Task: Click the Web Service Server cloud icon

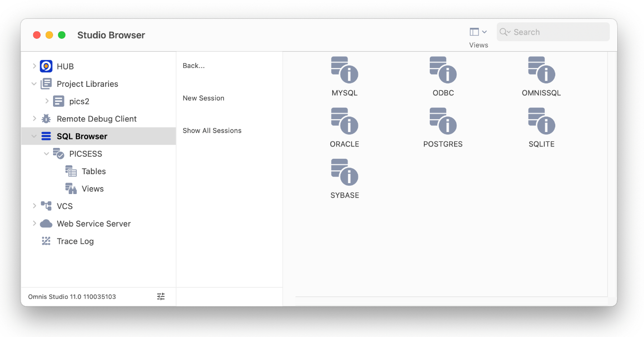Action: coord(46,224)
